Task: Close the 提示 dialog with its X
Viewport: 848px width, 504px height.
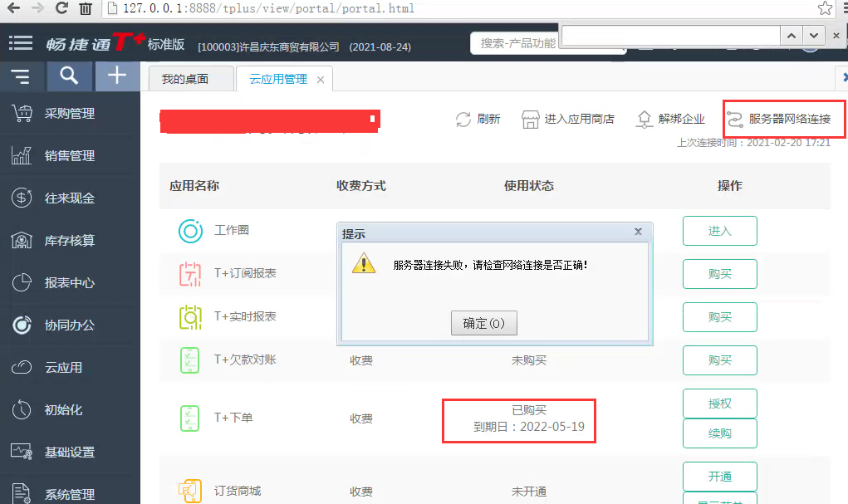Action: (638, 232)
